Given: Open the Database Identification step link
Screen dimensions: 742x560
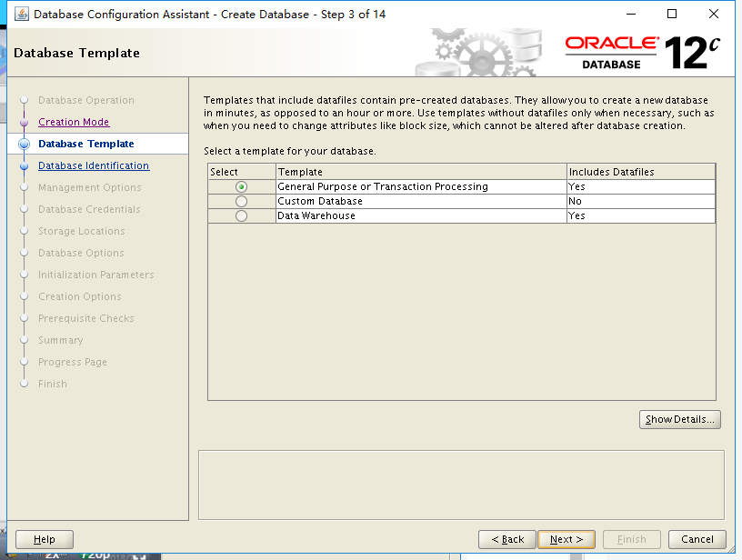Looking at the screenshot, I should (x=95, y=165).
